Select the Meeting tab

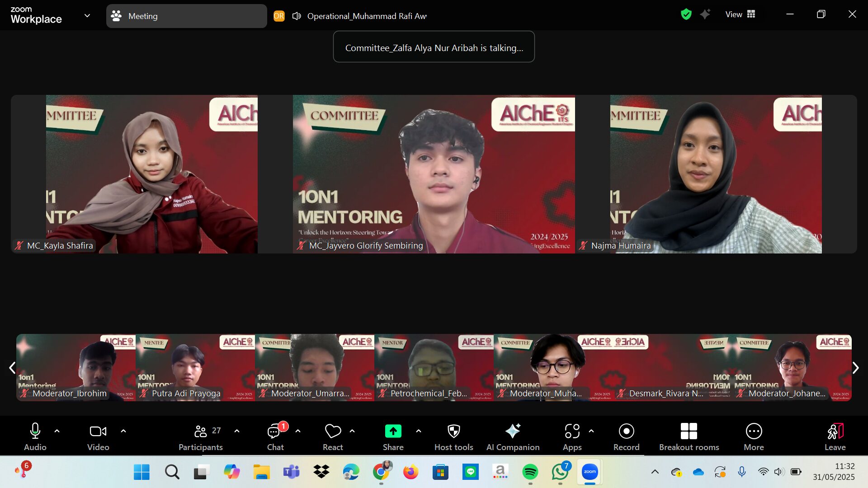pyautogui.click(x=186, y=16)
